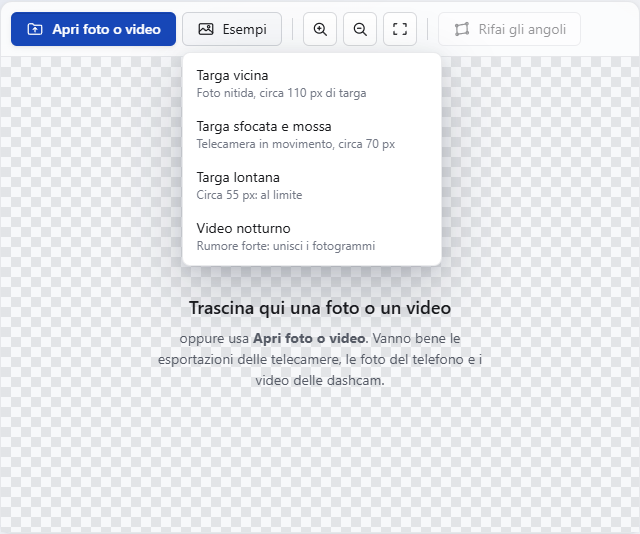
Task: Fit view with the fullscreen brackets icon
Action: point(400,29)
